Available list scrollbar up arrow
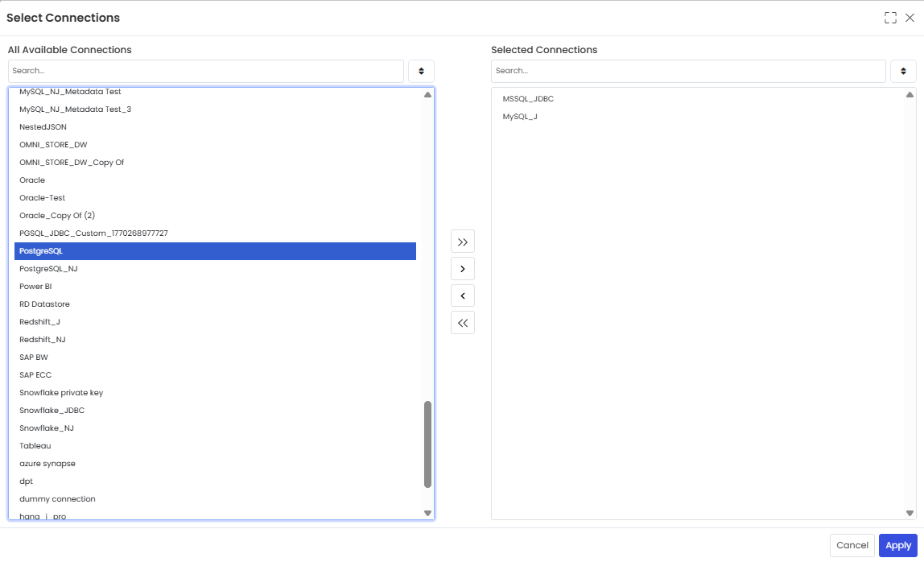This screenshot has width=924, height=562. click(428, 95)
